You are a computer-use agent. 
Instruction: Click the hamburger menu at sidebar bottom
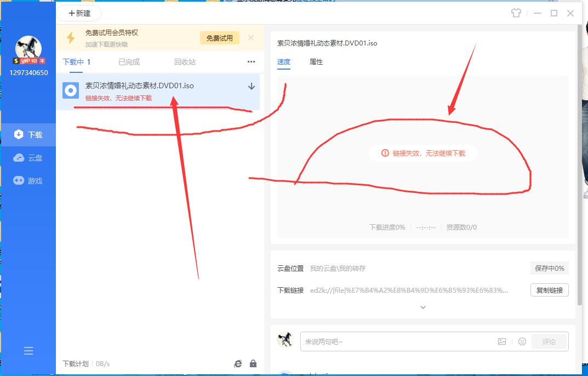coord(28,351)
